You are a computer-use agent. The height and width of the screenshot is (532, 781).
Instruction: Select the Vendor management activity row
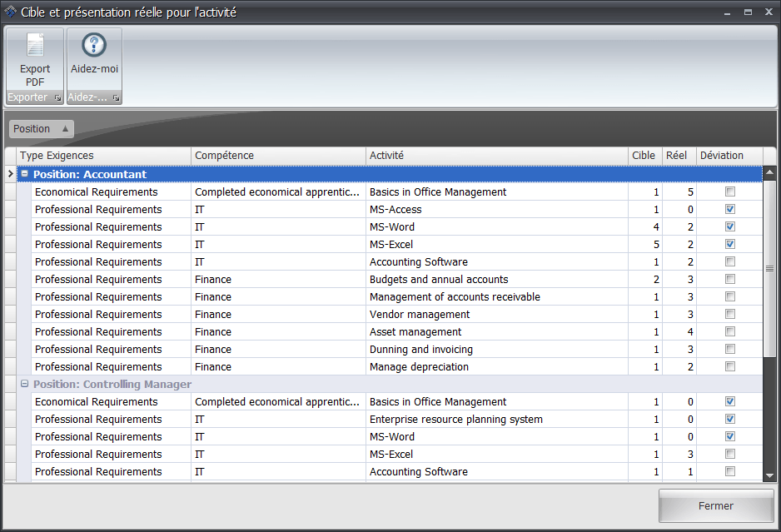420,315
